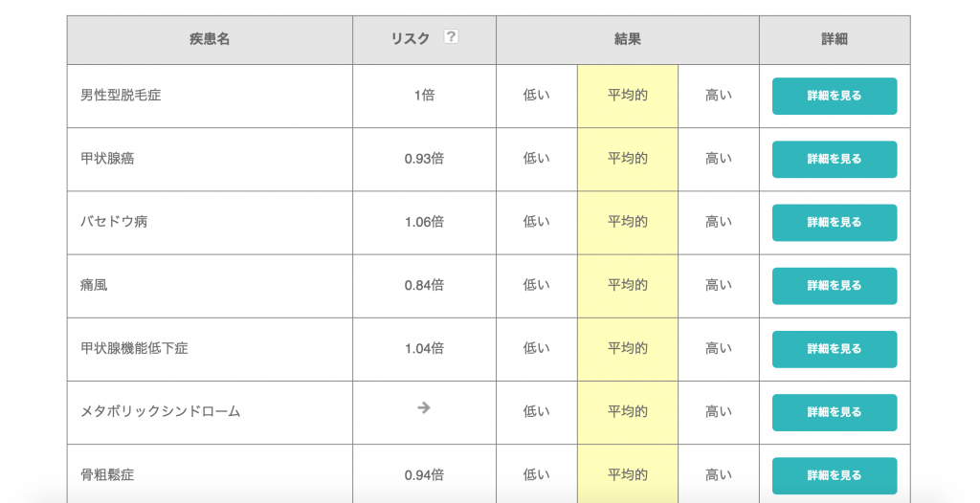Click highlighted 平均的 in 甲状腺機能低下症 row
The image size is (980, 503).
[627, 349]
